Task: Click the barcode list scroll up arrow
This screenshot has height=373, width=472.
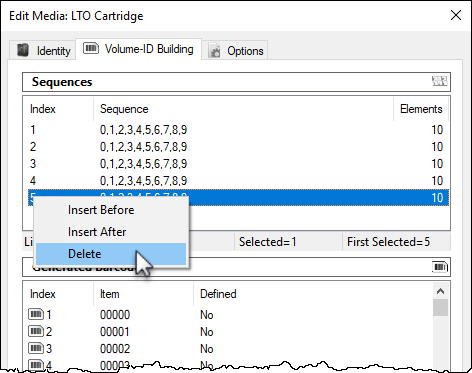Action: pyautogui.click(x=440, y=291)
